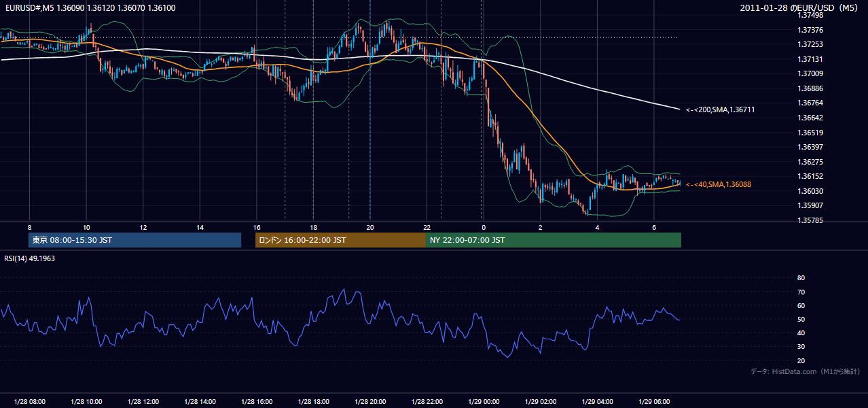Click price axis value 1.36275
The width and height of the screenshot is (868, 408).
pyautogui.click(x=810, y=162)
